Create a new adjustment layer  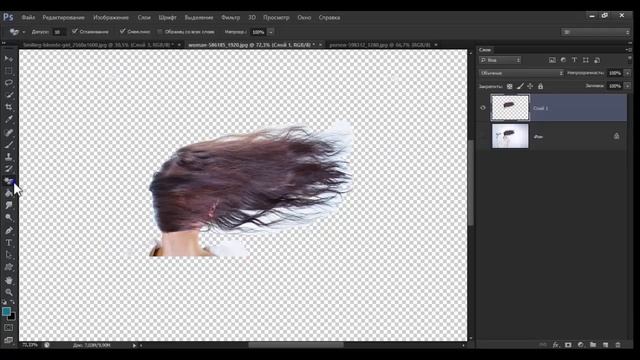pyautogui.click(x=580, y=345)
